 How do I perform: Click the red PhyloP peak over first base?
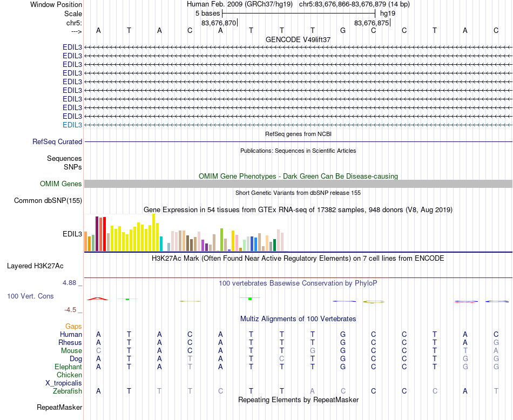click(x=98, y=299)
